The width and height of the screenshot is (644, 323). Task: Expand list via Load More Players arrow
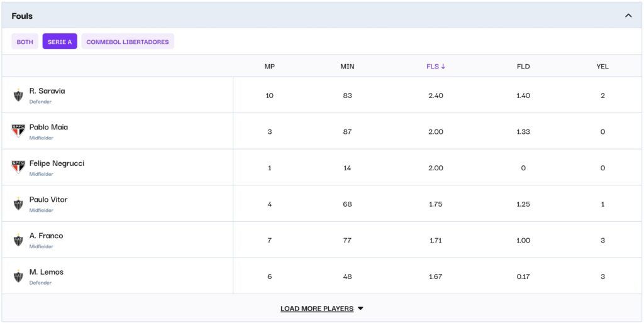click(360, 309)
